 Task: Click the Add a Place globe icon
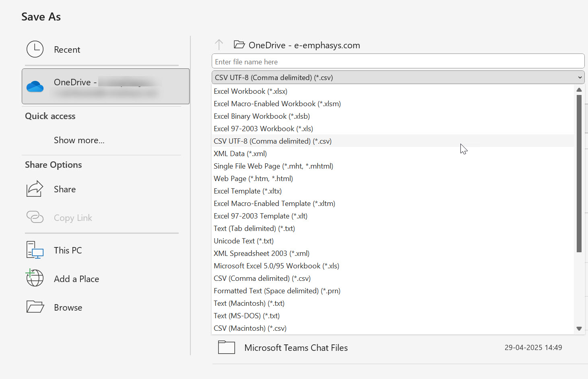35,278
